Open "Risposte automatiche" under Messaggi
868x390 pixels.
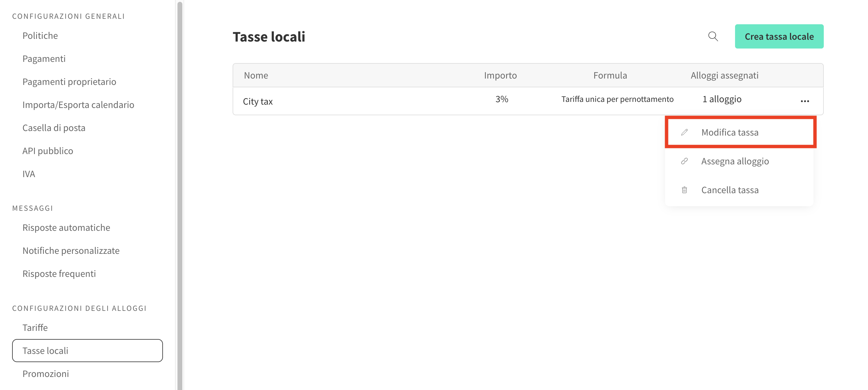tap(66, 227)
